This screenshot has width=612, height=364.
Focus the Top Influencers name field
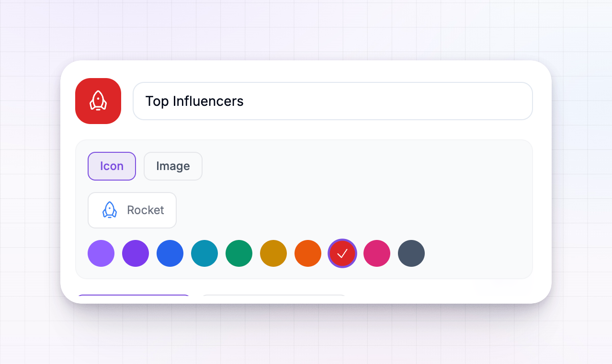(333, 101)
